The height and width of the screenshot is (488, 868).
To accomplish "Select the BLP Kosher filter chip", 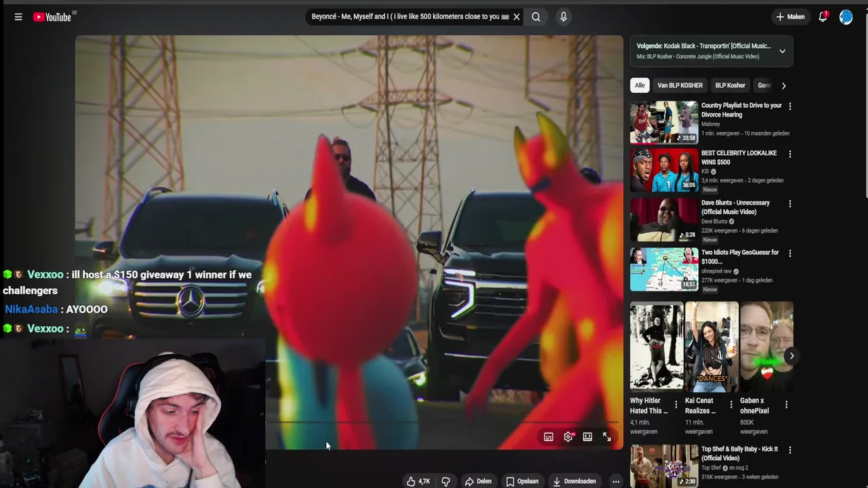I will click(730, 85).
